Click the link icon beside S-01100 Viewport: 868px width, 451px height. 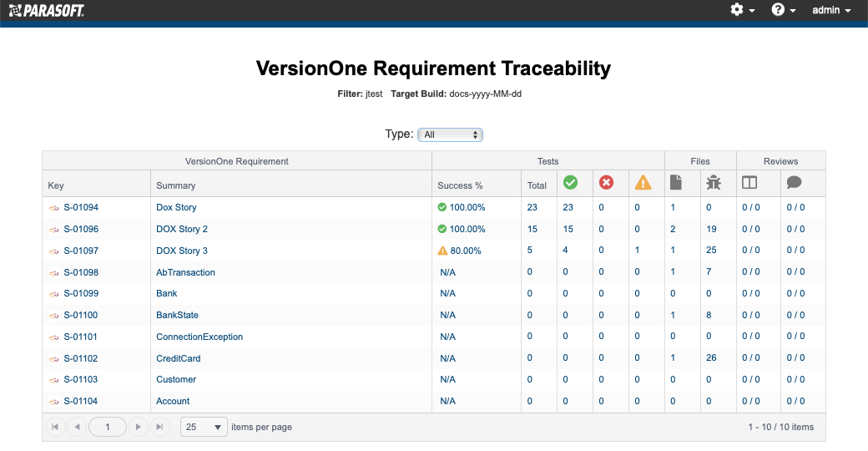click(x=53, y=316)
